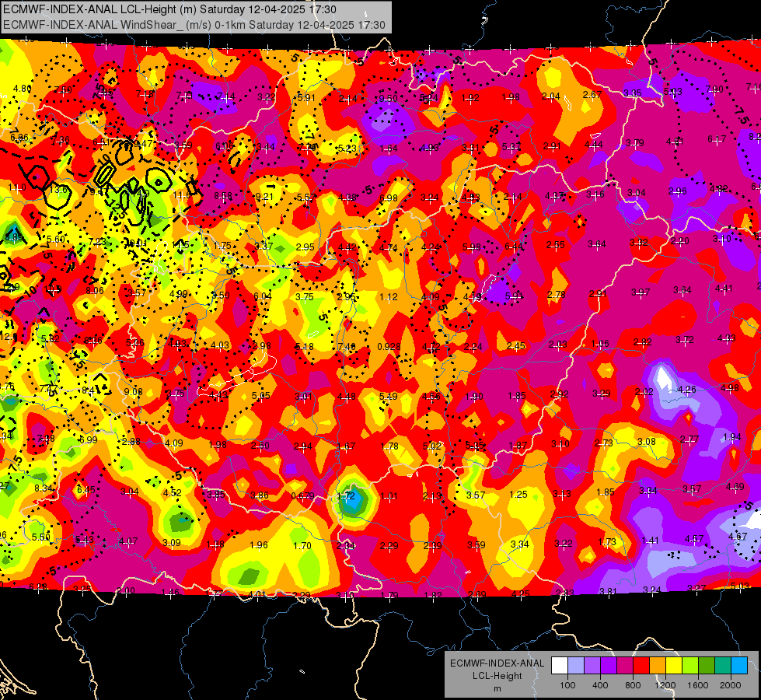Click the grid value 3.09
Image resolution: width=761 pixels, height=700 pixels.
[x=171, y=543]
